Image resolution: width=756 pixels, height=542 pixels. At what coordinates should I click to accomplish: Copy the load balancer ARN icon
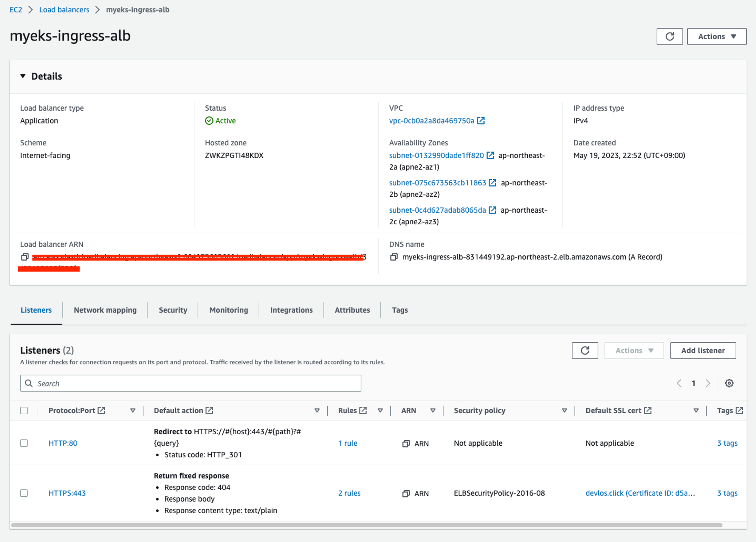coord(25,257)
